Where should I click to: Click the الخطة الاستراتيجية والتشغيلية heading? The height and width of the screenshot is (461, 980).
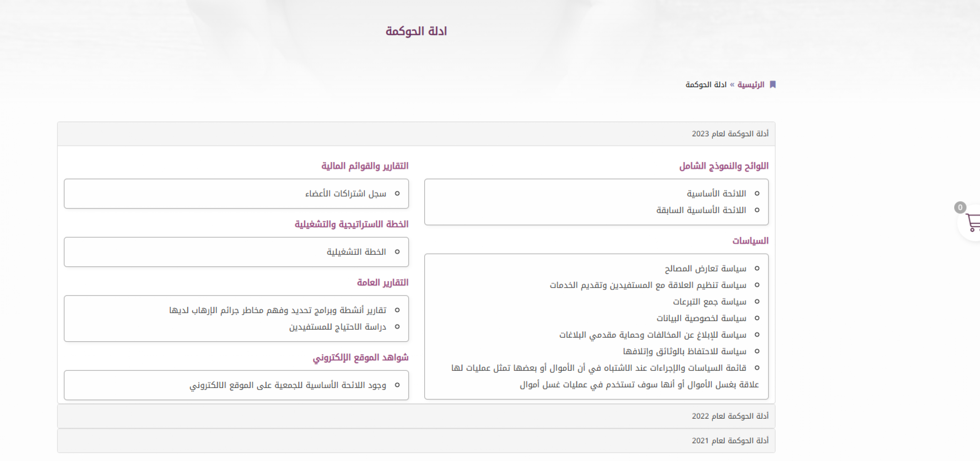pyautogui.click(x=351, y=224)
